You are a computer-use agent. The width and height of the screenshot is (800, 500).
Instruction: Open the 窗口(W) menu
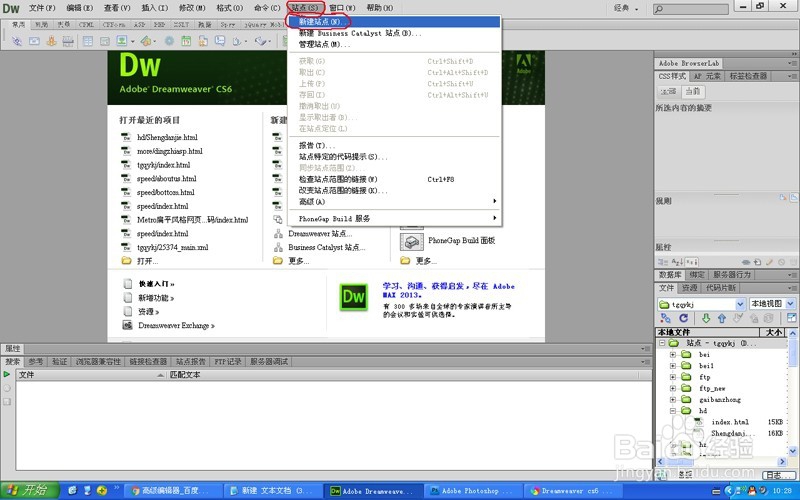click(x=342, y=8)
